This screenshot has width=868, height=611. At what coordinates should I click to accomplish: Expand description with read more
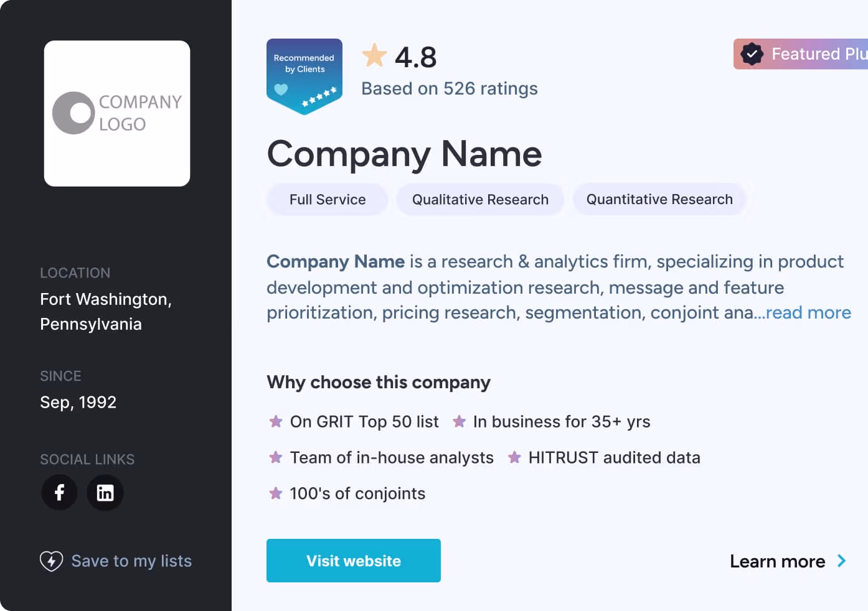coord(808,312)
